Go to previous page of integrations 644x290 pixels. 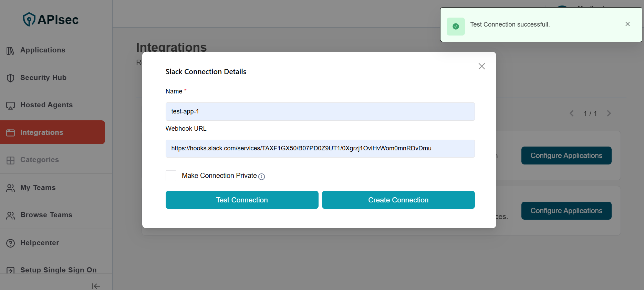[x=572, y=113]
